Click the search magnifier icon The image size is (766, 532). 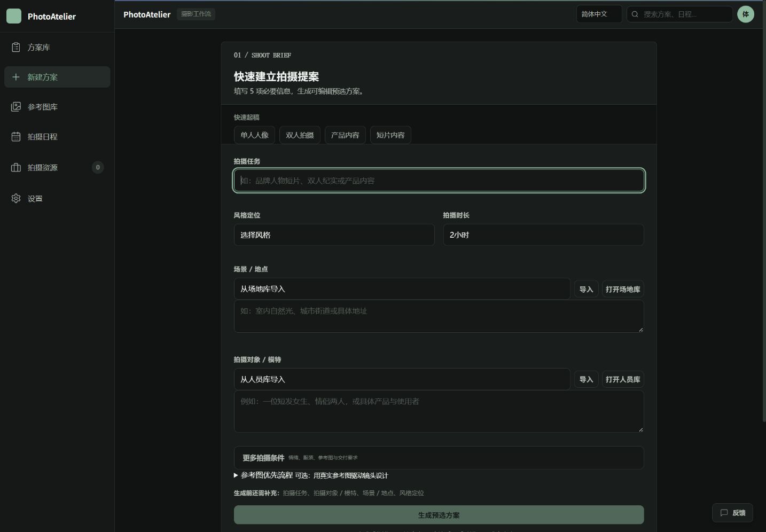click(635, 14)
